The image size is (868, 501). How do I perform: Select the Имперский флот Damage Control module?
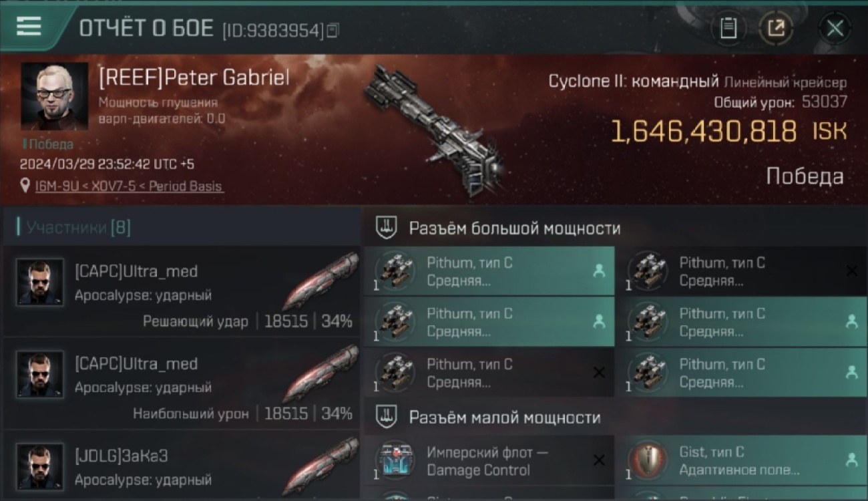coord(489,460)
